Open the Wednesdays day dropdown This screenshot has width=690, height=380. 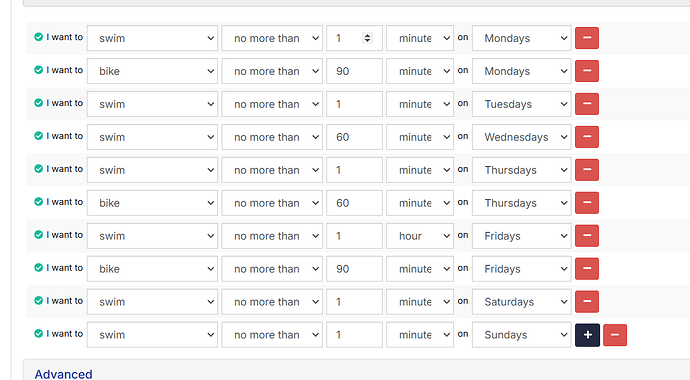pyautogui.click(x=521, y=137)
